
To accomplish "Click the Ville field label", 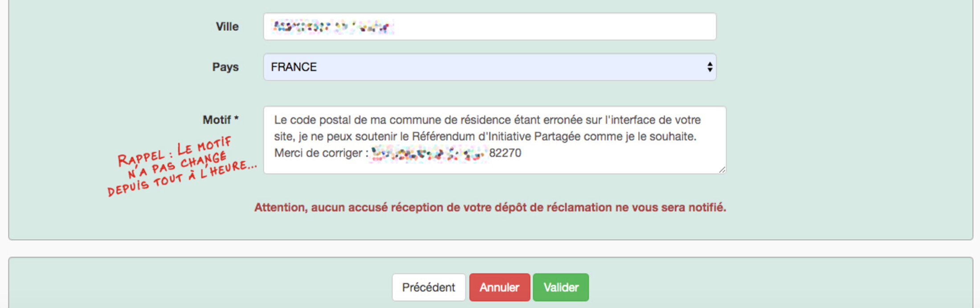I will coord(227,27).
